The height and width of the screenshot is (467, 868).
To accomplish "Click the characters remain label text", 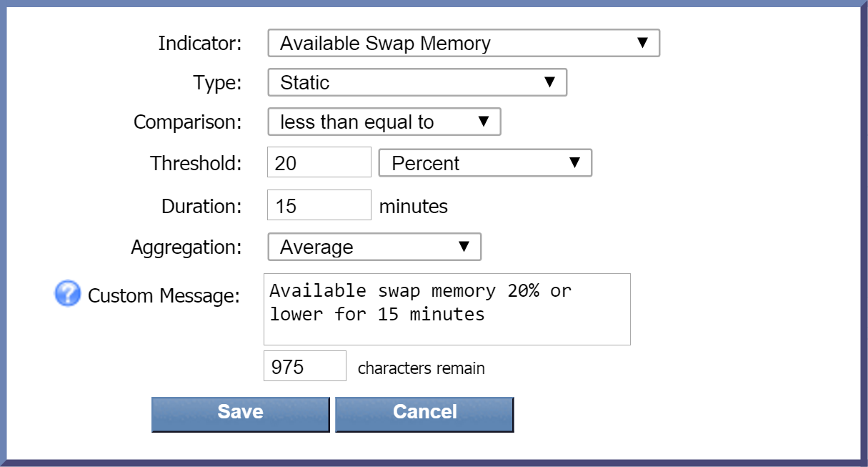I will (421, 368).
